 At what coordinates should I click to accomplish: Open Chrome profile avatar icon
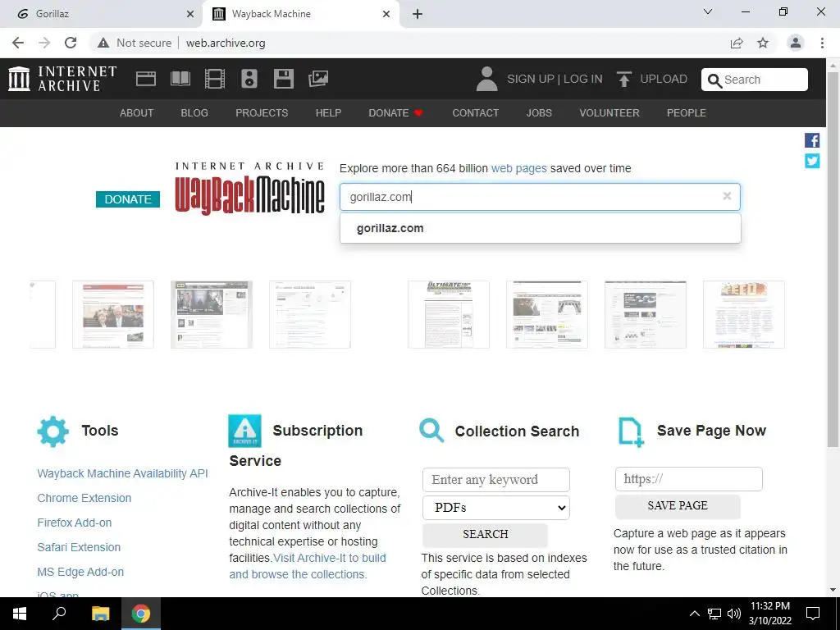[x=796, y=43]
